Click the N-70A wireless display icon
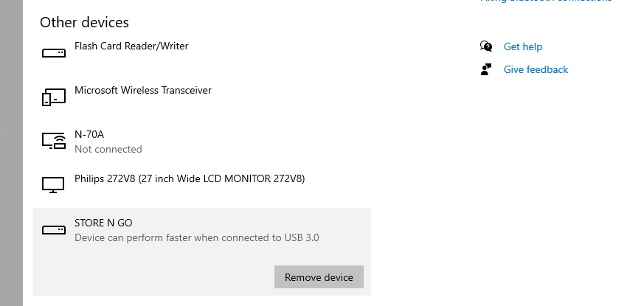This screenshot has height=306, width=644. 54,141
